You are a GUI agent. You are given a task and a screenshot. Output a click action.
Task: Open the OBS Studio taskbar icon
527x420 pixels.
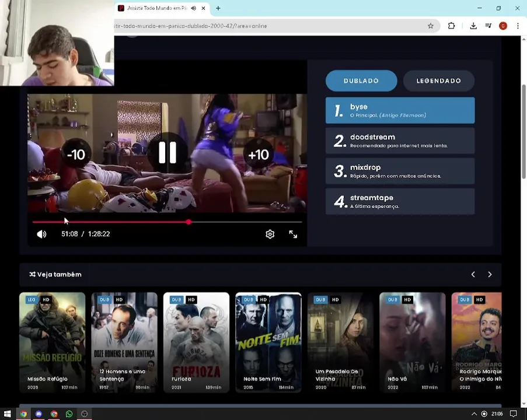85,414
